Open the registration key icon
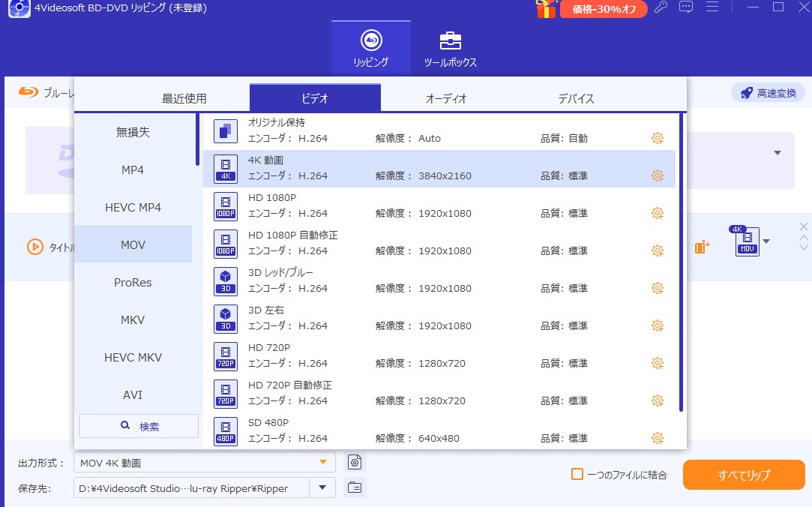 pyautogui.click(x=661, y=7)
